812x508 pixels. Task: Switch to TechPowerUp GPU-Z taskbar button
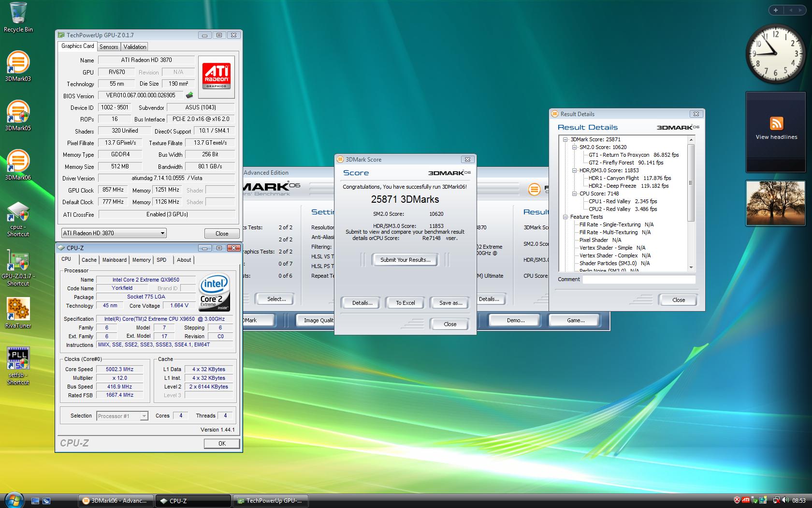pyautogui.click(x=270, y=501)
